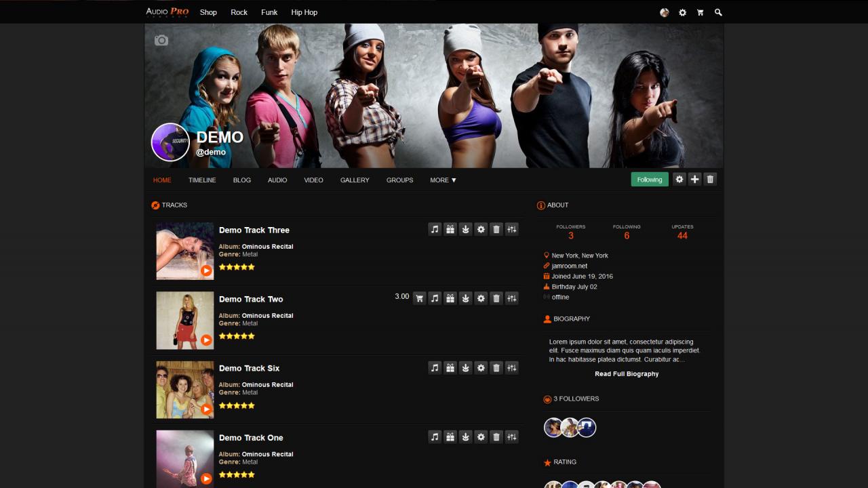This screenshot has width=868, height=488.
Task: Open the Demo Track Three title link
Action: click(254, 230)
